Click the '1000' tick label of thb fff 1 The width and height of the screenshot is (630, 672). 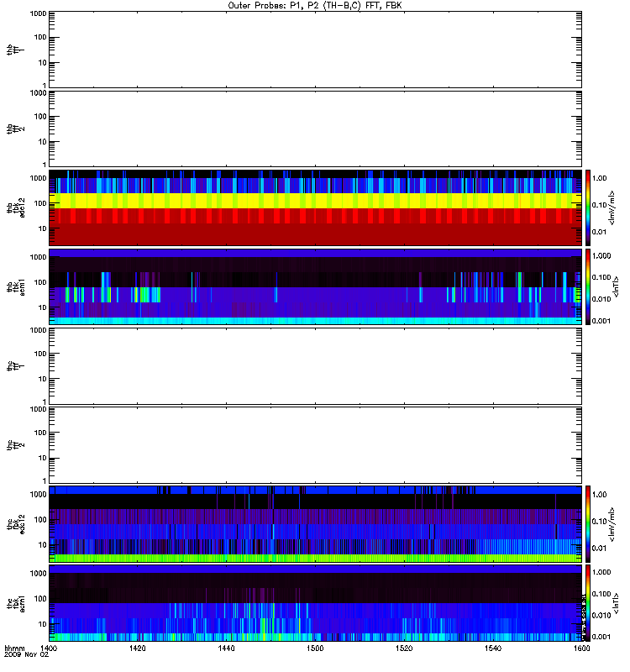click(x=38, y=13)
